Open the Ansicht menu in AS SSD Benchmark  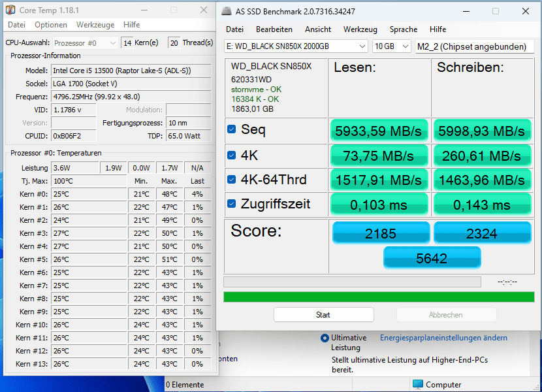click(318, 29)
